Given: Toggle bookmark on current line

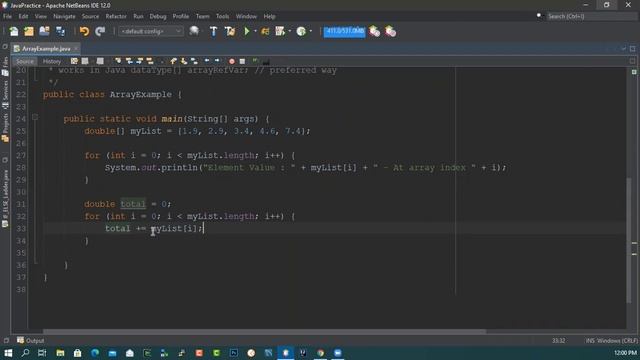Looking at the screenshot, I should [x=195, y=61].
